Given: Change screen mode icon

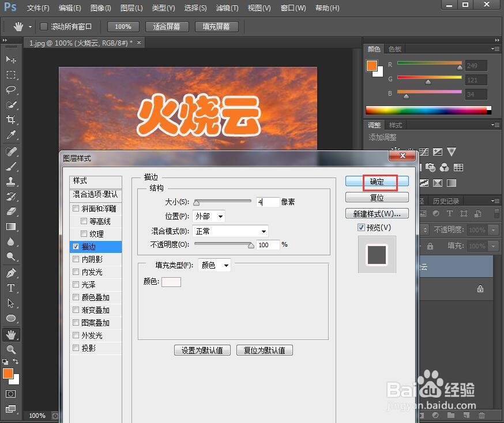Looking at the screenshot, I should [10, 409].
